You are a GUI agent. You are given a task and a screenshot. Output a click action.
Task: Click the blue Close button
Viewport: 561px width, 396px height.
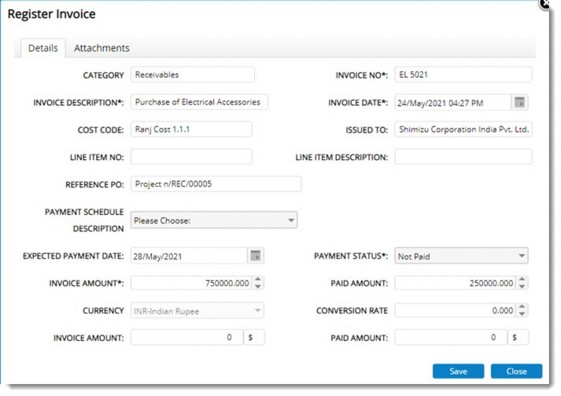[516, 371]
